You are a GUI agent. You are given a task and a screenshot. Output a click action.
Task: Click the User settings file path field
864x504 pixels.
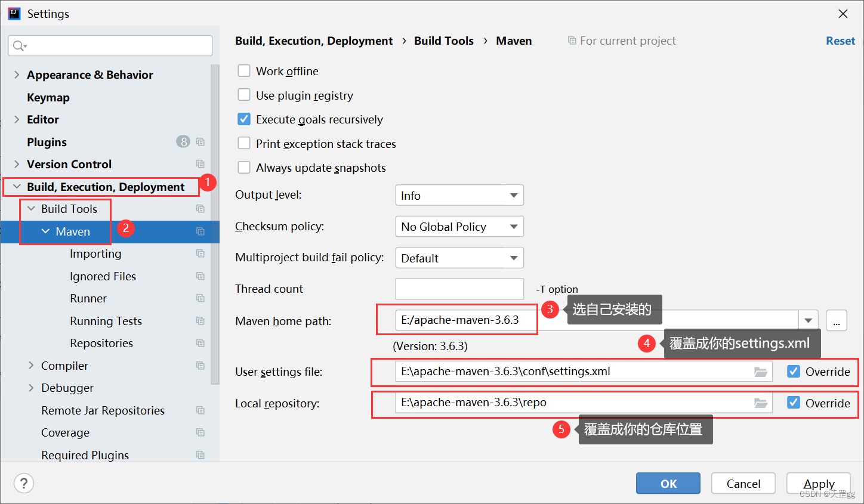click(x=584, y=372)
